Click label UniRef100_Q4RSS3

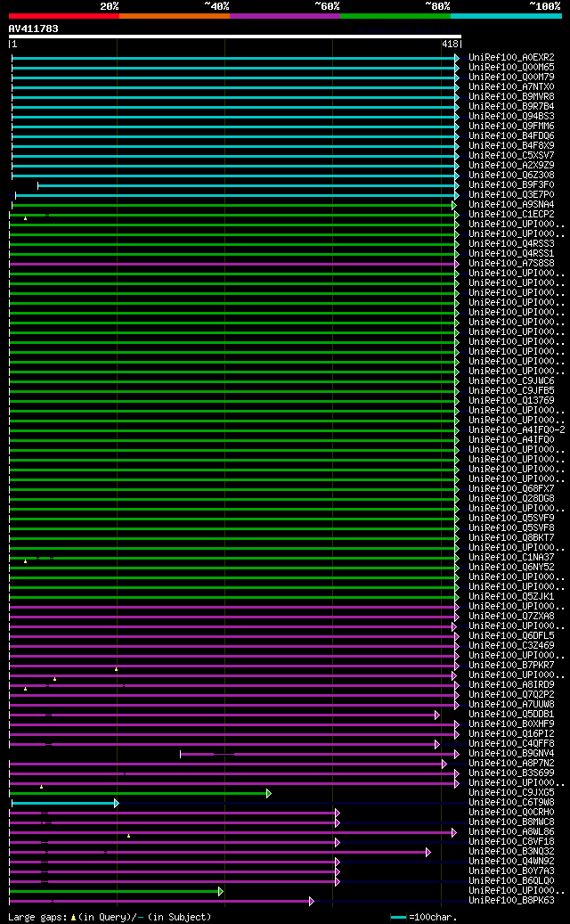[x=511, y=243]
